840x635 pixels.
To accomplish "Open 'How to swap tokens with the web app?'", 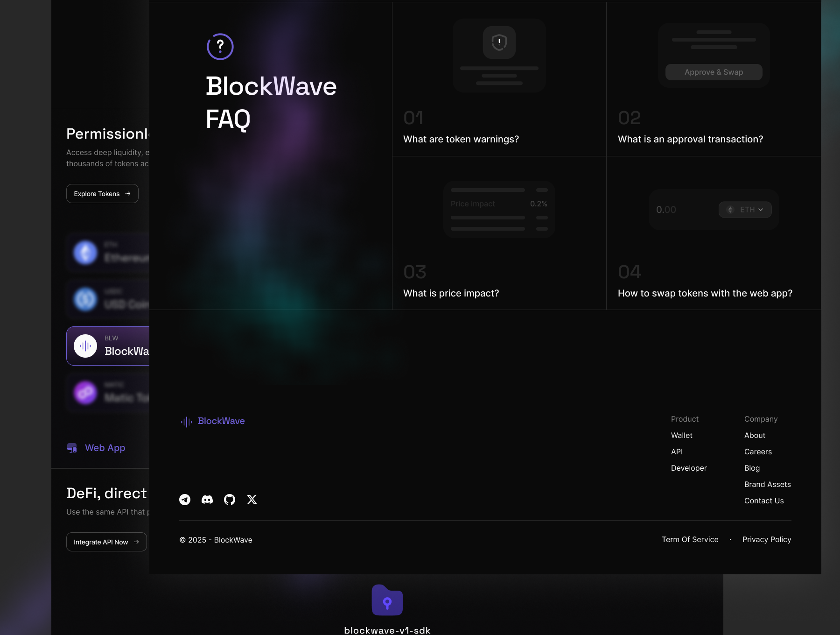I will [705, 293].
